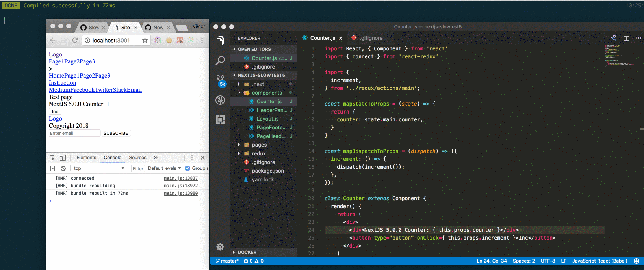Close the Counter.js editor tab

[341, 38]
